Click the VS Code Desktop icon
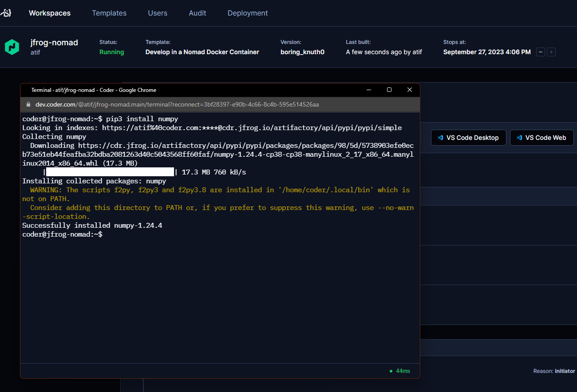The height and width of the screenshot is (392, 577). point(440,138)
